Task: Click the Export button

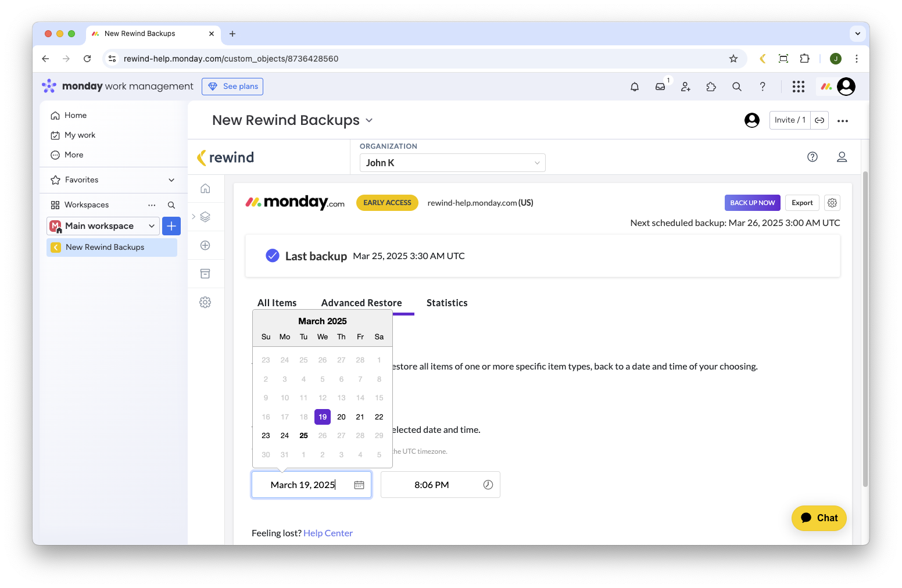Action: click(802, 203)
